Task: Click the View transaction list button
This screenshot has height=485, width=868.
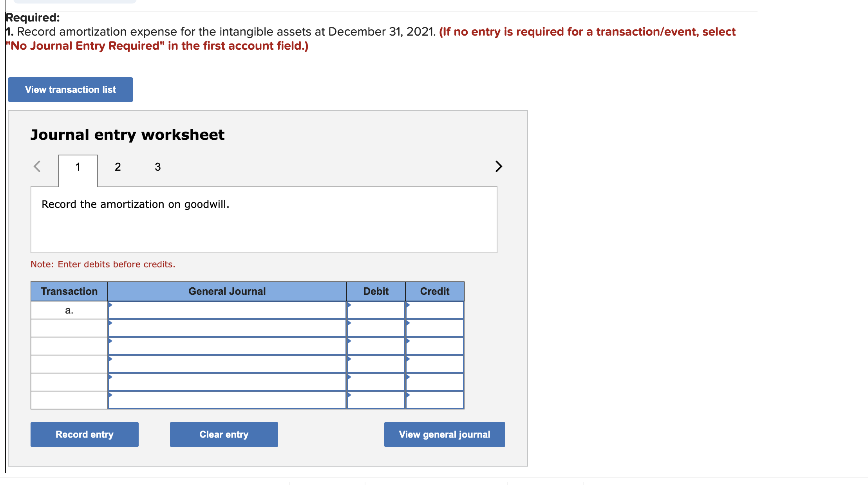Action: tap(70, 89)
